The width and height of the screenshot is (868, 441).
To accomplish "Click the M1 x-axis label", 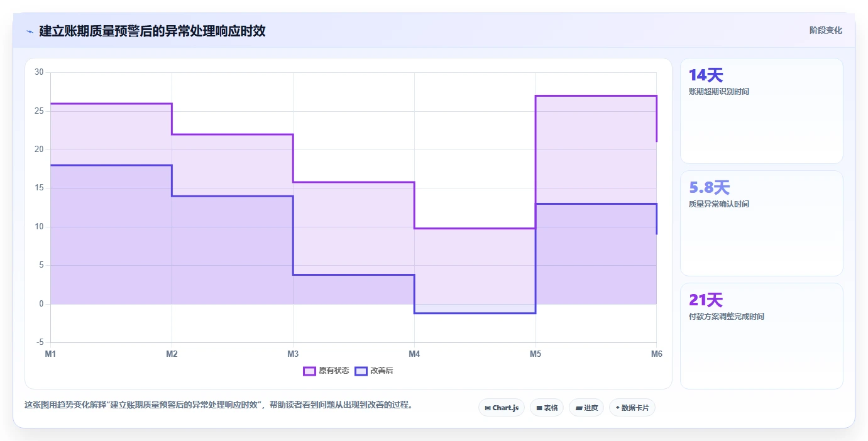I will pos(50,354).
